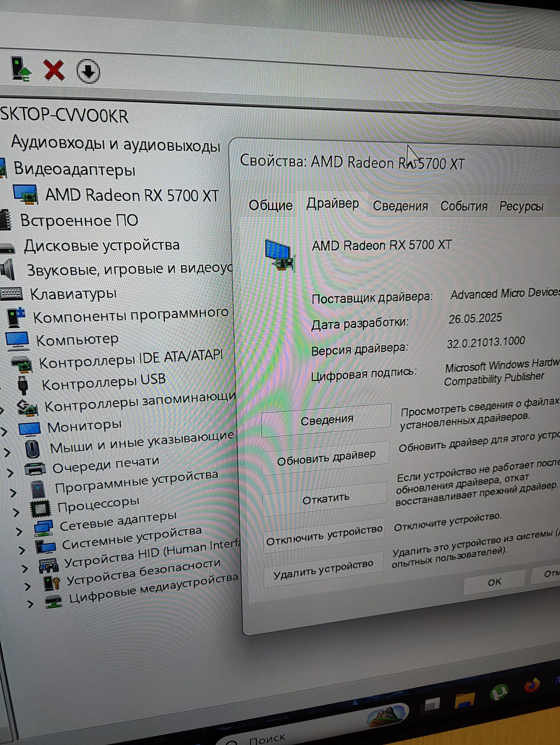
Task: Open Firefox from the taskbar
Action: pos(532,685)
